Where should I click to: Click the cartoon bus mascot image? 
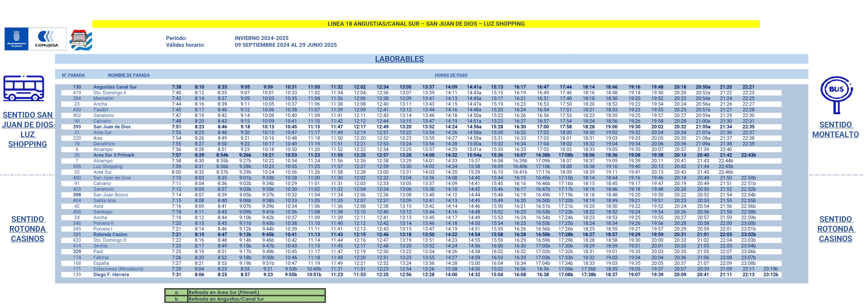pos(81,40)
